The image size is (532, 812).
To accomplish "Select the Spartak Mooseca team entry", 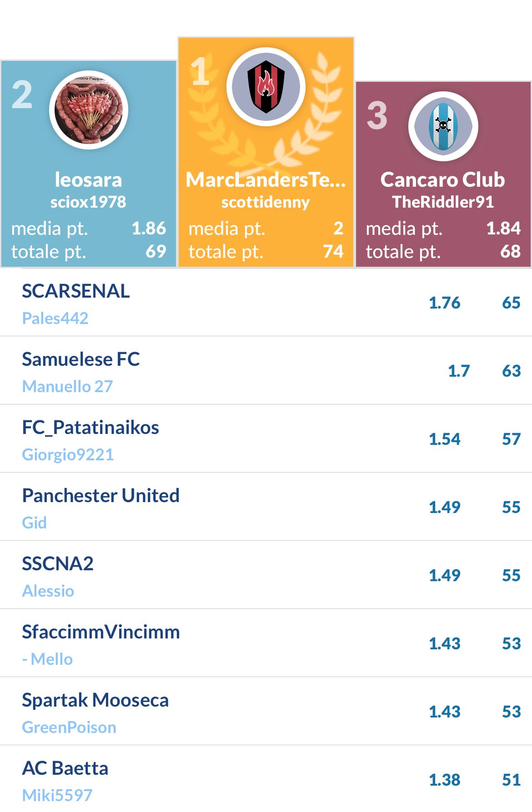I will [266, 712].
